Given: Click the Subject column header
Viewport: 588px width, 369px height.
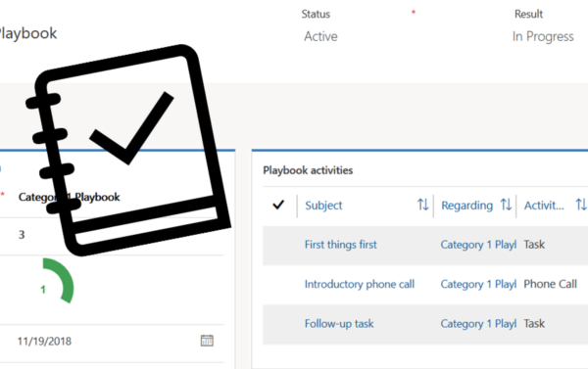Looking at the screenshot, I should 323,206.
